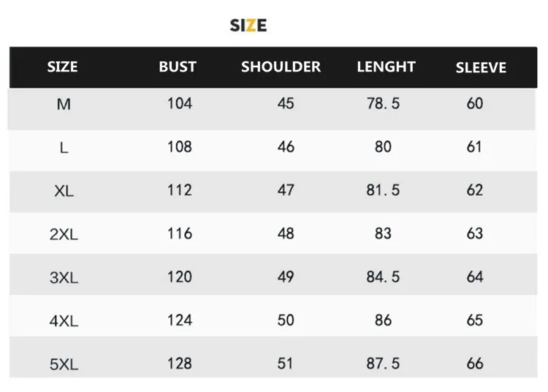Click the M size row label
The image size is (548, 392).
pyautogui.click(x=64, y=104)
